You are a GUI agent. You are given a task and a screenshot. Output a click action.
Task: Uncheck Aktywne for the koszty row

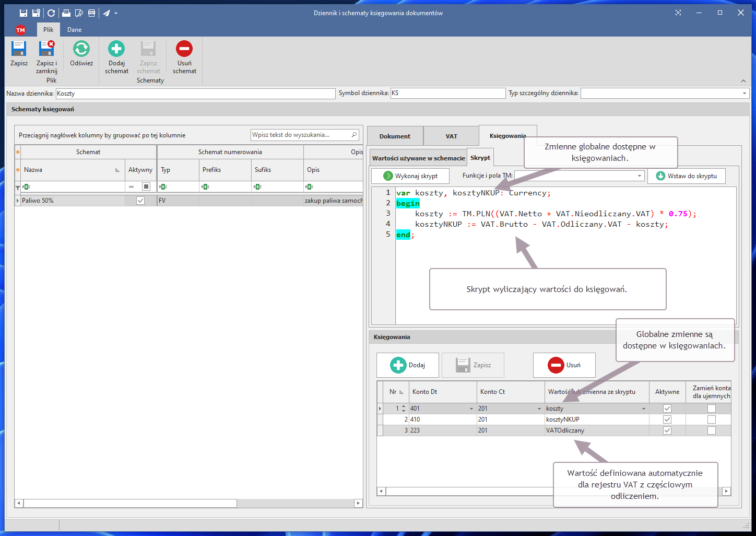(667, 409)
